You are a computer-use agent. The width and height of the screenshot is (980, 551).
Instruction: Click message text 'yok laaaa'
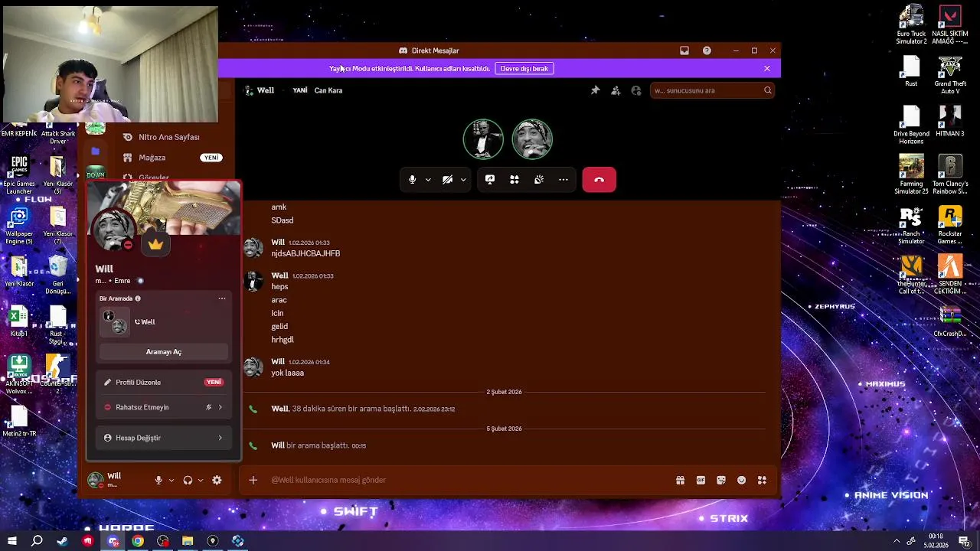point(287,373)
